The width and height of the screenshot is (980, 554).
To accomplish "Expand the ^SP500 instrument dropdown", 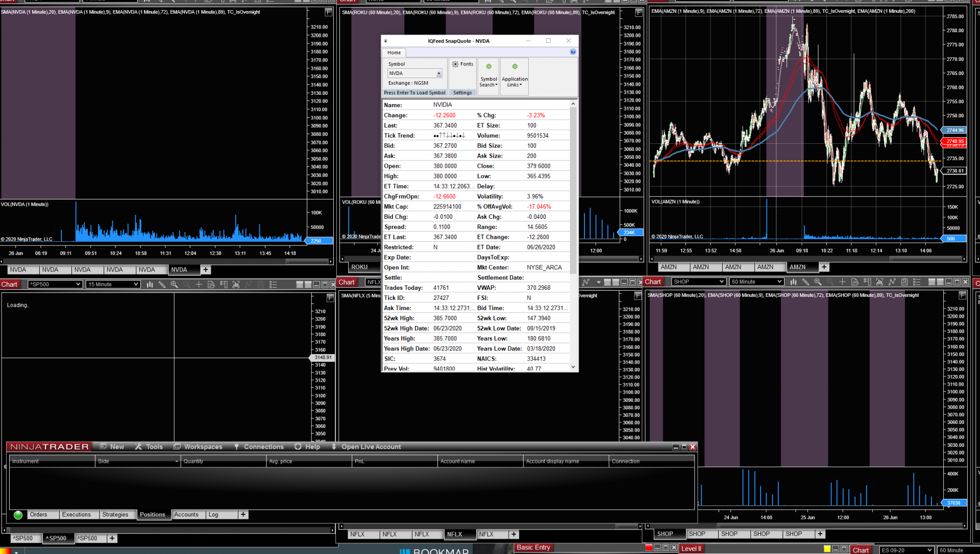I will coord(78,285).
